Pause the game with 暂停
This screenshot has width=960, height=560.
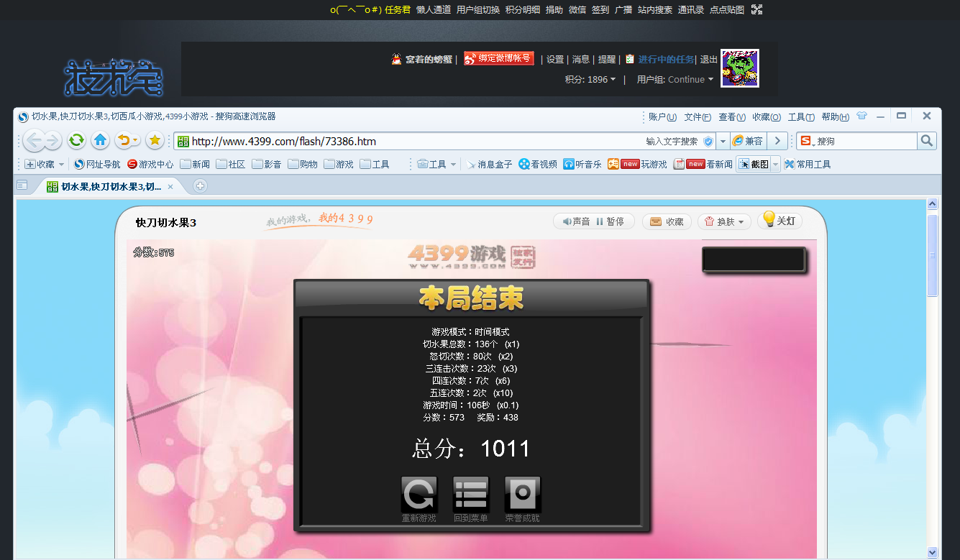[x=610, y=221]
